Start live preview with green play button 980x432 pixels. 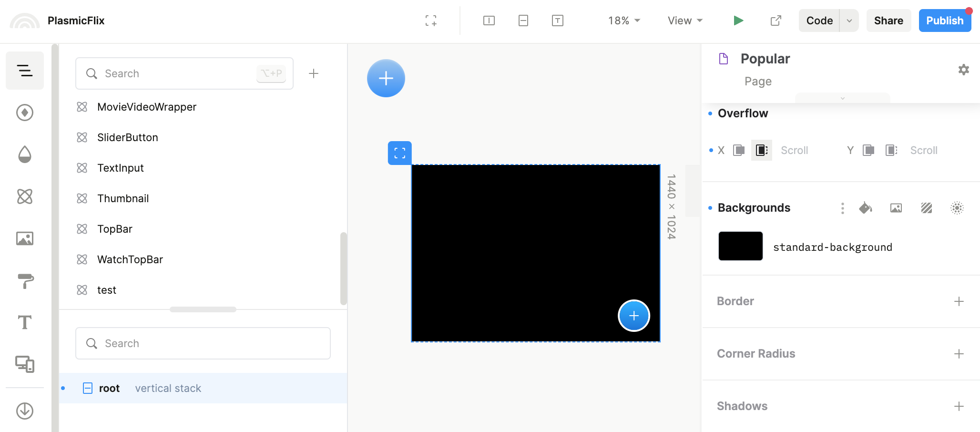click(738, 21)
